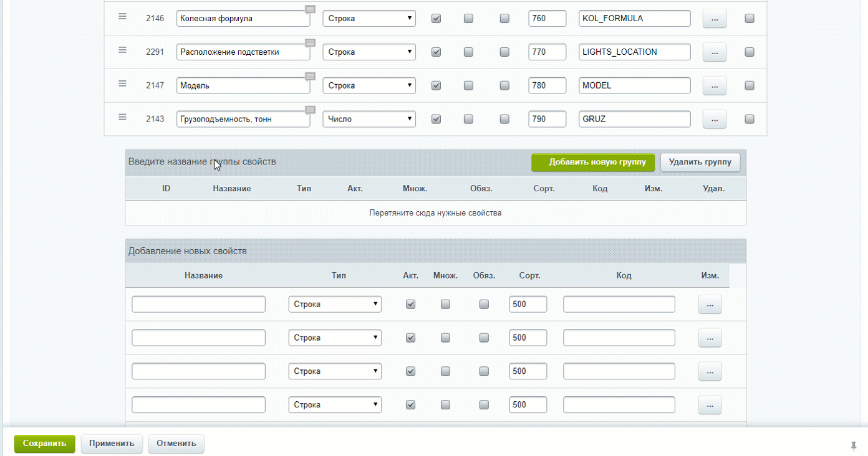Click the Перетяните сюда нужные свойства placeholder text
The height and width of the screenshot is (456, 868).
coord(435,213)
